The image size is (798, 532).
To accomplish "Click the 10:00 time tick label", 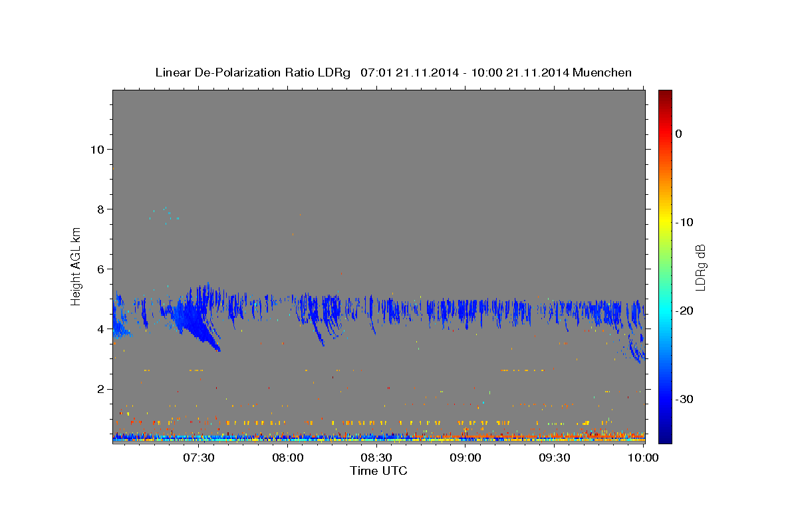I will 643,458.
